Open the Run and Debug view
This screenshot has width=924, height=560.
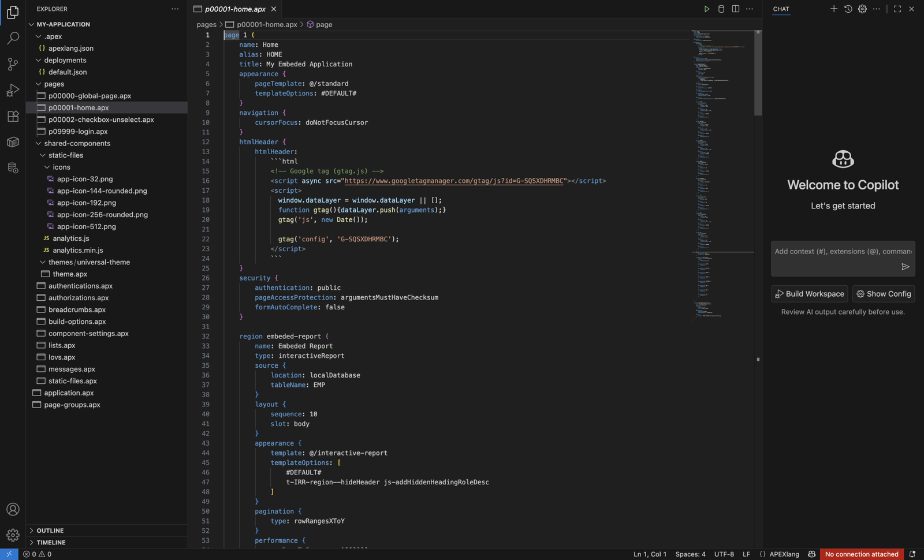point(13,90)
